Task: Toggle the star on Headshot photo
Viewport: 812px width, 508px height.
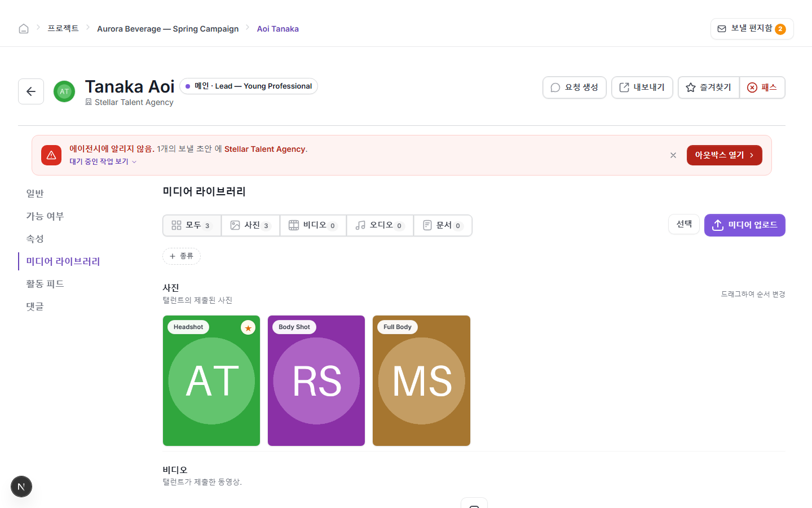Action: click(248, 327)
